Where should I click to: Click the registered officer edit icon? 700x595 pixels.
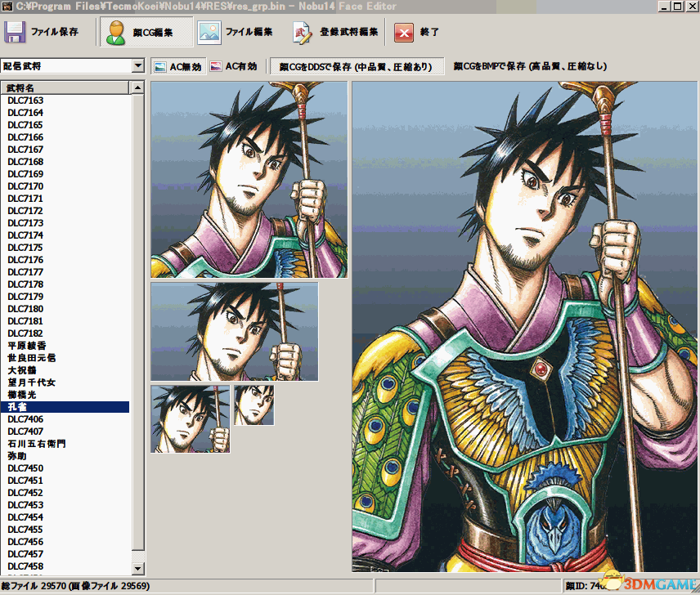point(302,33)
